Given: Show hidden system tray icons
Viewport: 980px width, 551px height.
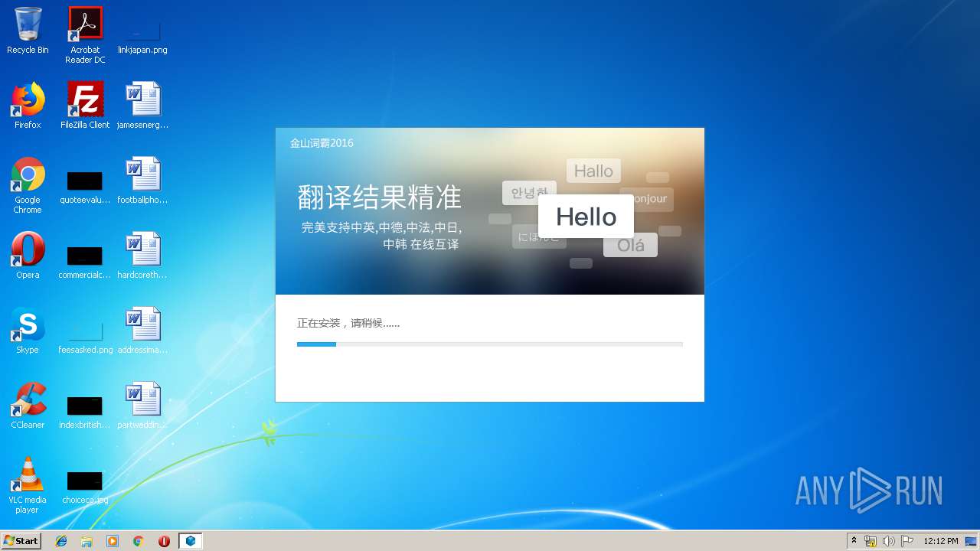Looking at the screenshot, I should (x=854, y=541).
